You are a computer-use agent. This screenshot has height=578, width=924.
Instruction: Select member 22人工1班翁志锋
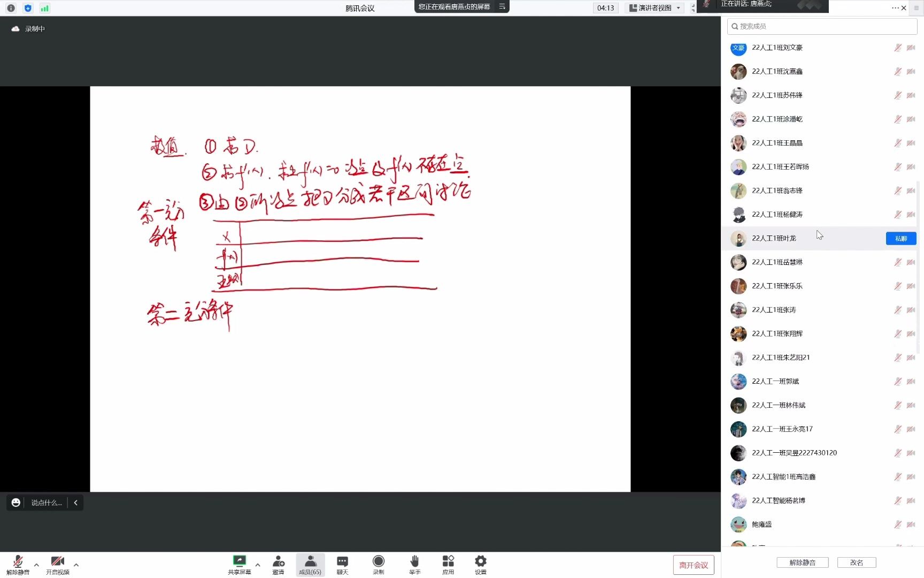point(822,191)
